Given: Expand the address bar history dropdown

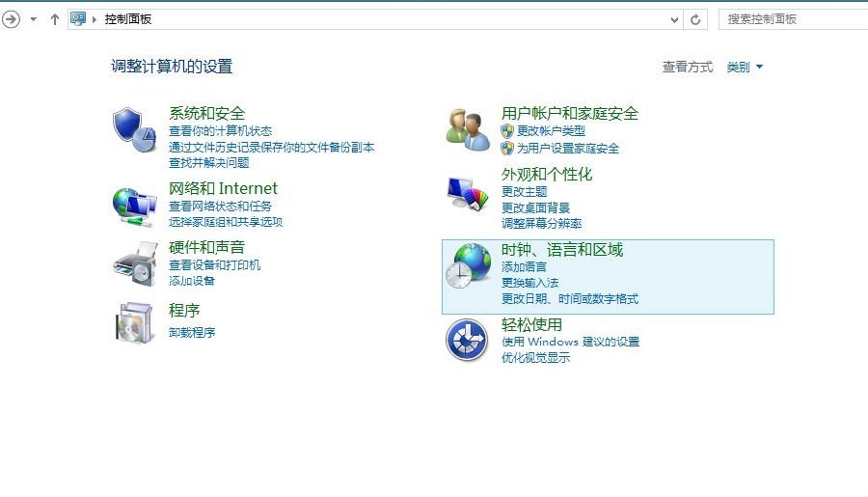Looking at the screenshot, I should click(x=674, y=20).
